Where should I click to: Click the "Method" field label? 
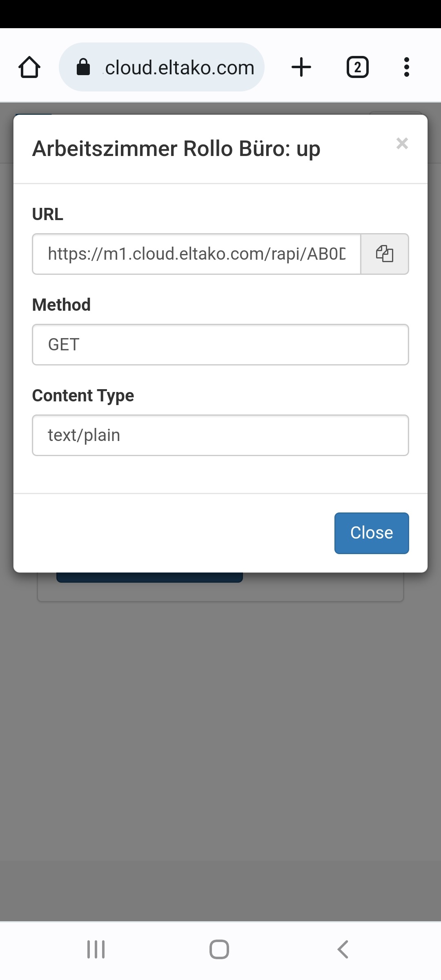point(61,305)
